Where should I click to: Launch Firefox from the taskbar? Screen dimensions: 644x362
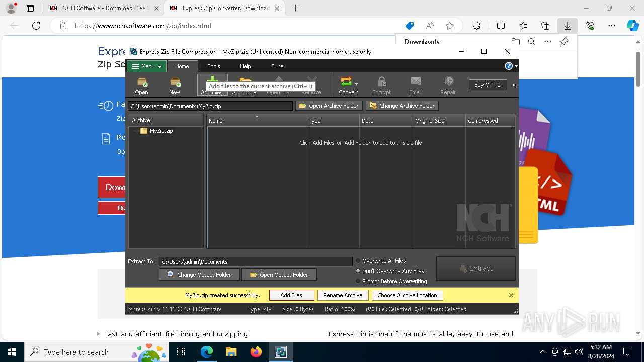(x=256, y=352)
